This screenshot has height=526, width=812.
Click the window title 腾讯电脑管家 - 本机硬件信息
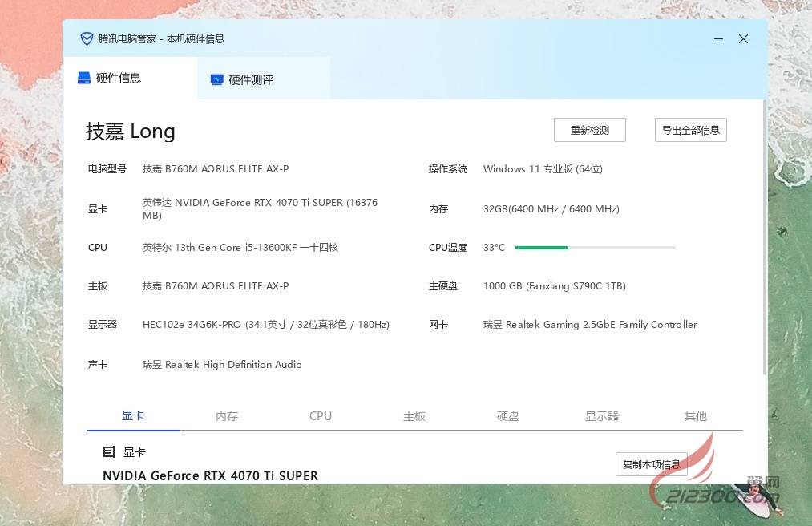coord(161,38)
